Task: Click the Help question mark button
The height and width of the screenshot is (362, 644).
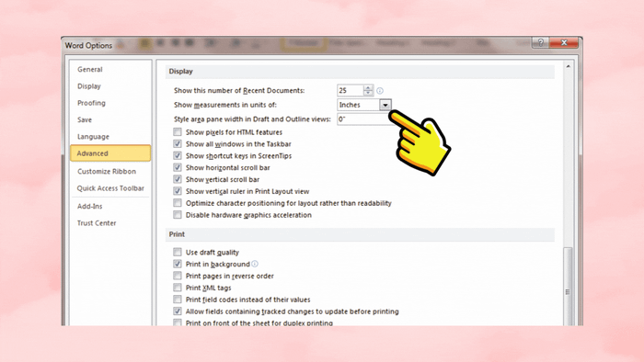Action: click(541, 42)
